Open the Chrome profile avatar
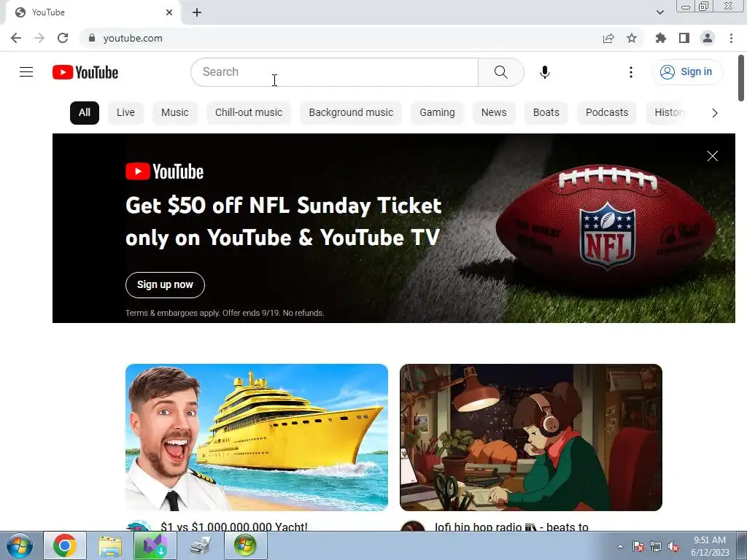Screen dimensions: 747x560 [708, 38]
